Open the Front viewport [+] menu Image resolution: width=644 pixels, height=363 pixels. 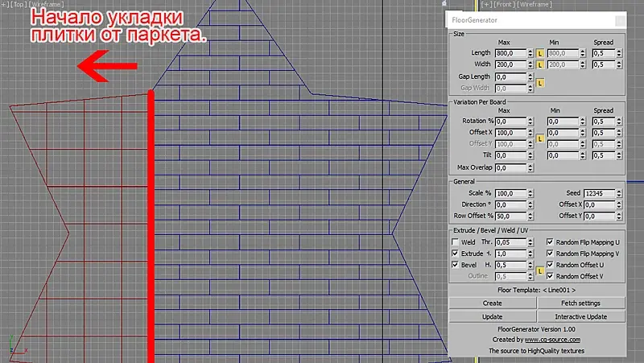tap(486, 4)
